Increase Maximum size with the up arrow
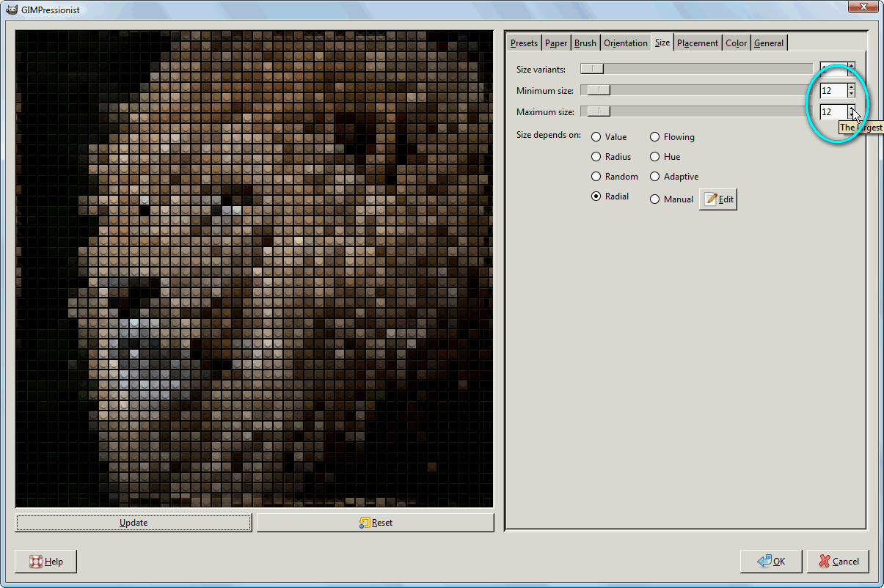884x588 pixels. coord(851,108)
